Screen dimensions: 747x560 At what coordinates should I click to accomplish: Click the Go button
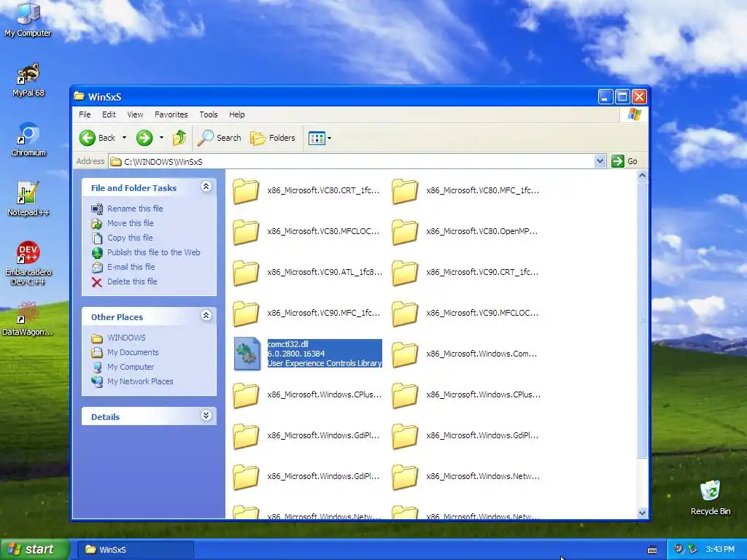625,161
